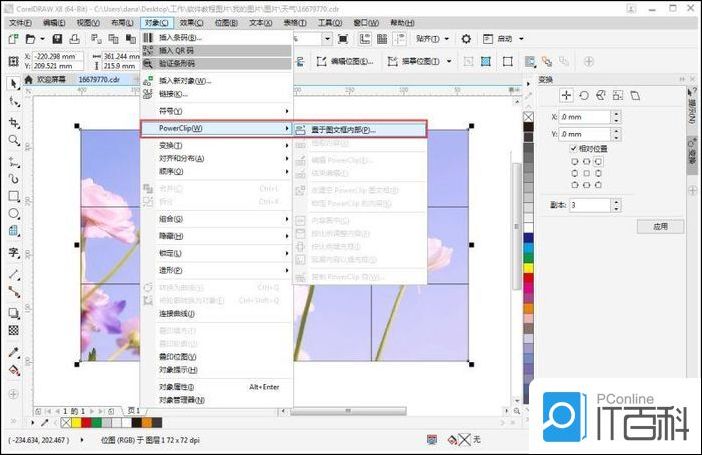Select the Eyedropper tool in the toolbox

pyautogui.click(x=14, y=352)
